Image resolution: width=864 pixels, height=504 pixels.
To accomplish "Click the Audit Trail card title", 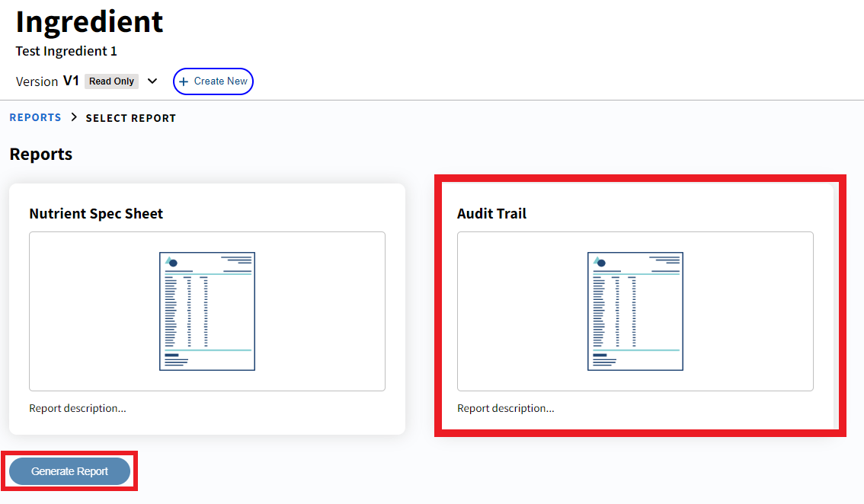I will [491, 213].
